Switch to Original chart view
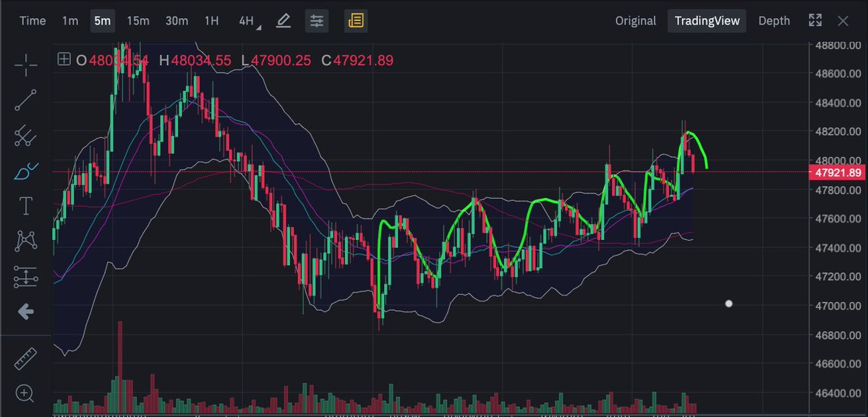This screenshot has height=417, width=868. (x=636, y=21)
